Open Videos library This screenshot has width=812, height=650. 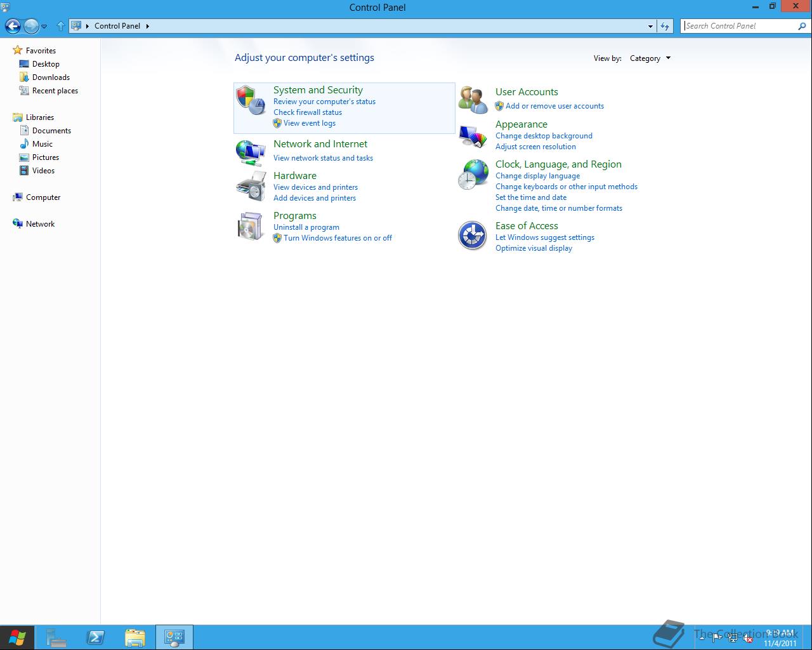point(43,171)
